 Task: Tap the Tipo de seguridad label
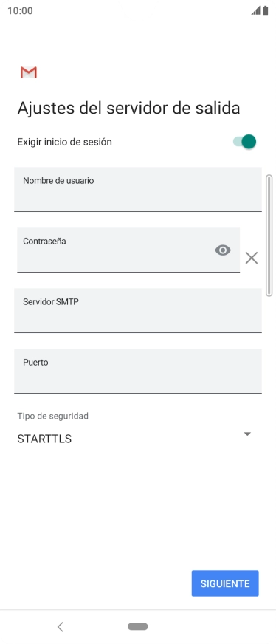(52, 416)
